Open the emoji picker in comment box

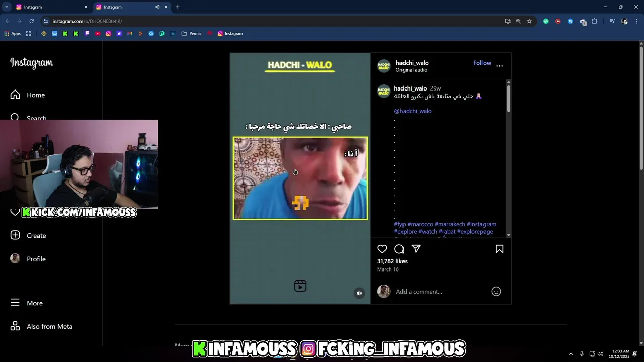point(496,291)
